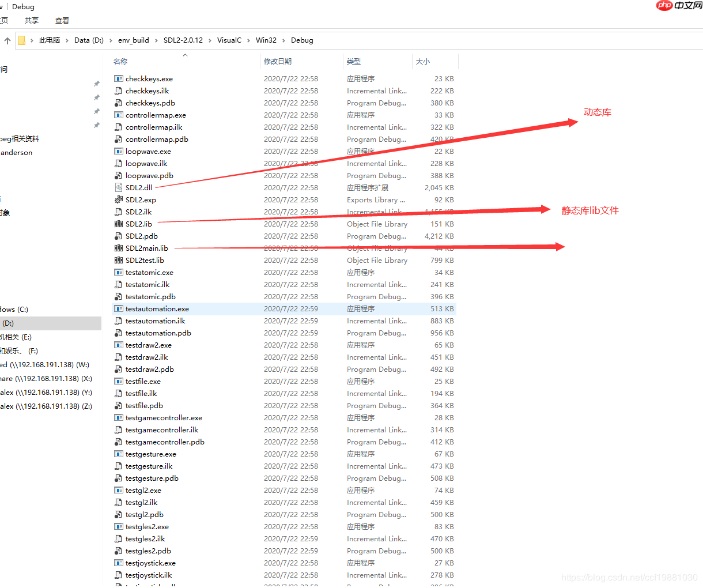The height and width of the screenshot is (588, 703).
Task: Sort files by 名称 column
Action: click(x=120, y=61)
